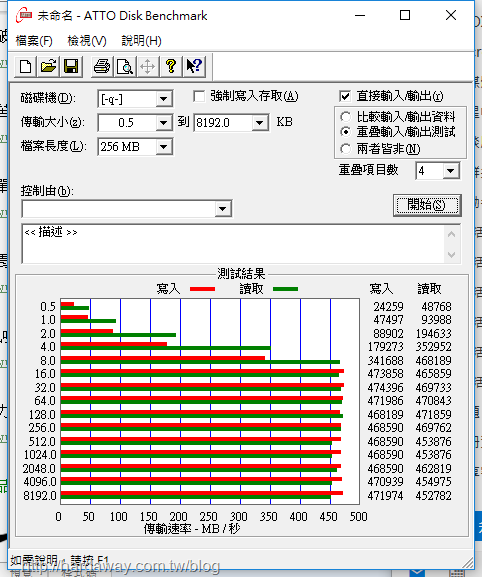
Task: Expand minimum transfer size 0.5 dropdown
Action: [x=163, y=123]
